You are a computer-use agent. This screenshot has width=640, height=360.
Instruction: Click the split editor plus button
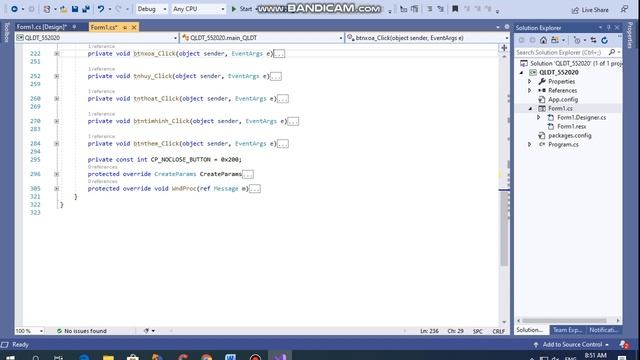(x=504, y=48)
